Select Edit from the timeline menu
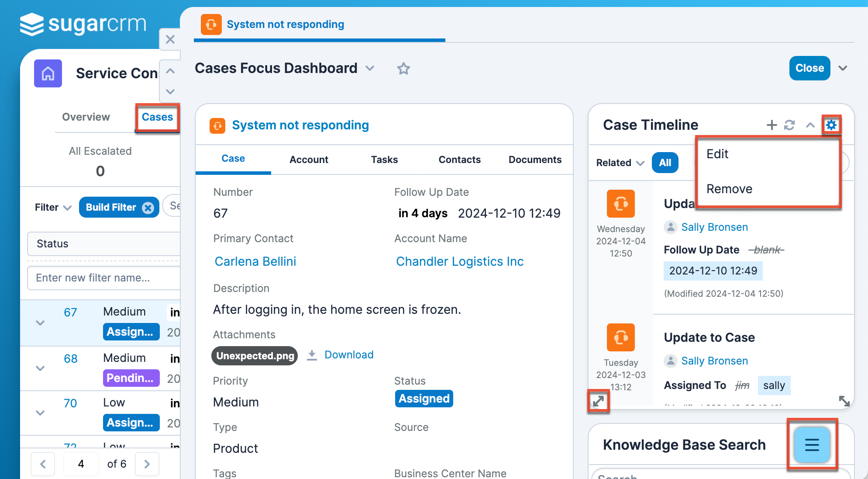The height and width of the screenshot is (479, 868). click(x=717, y=154)
